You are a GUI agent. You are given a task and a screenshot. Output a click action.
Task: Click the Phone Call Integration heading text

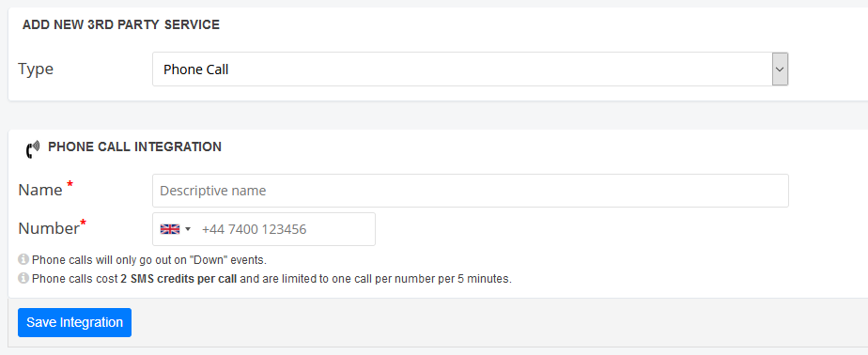click(x=134, y=147)
